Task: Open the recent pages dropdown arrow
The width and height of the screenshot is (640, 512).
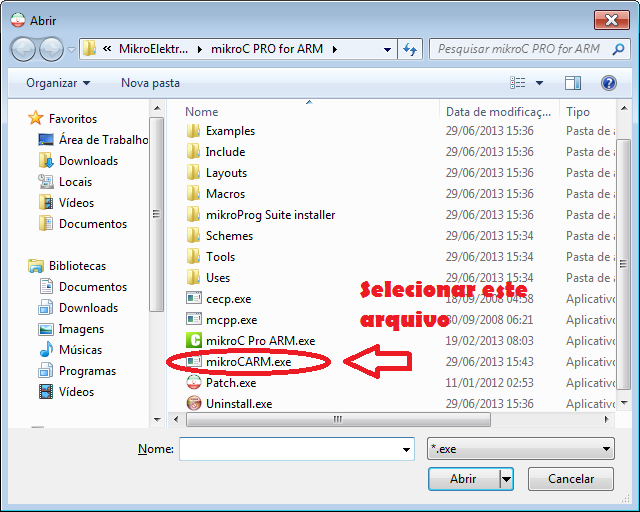Action: coord(71,49)
